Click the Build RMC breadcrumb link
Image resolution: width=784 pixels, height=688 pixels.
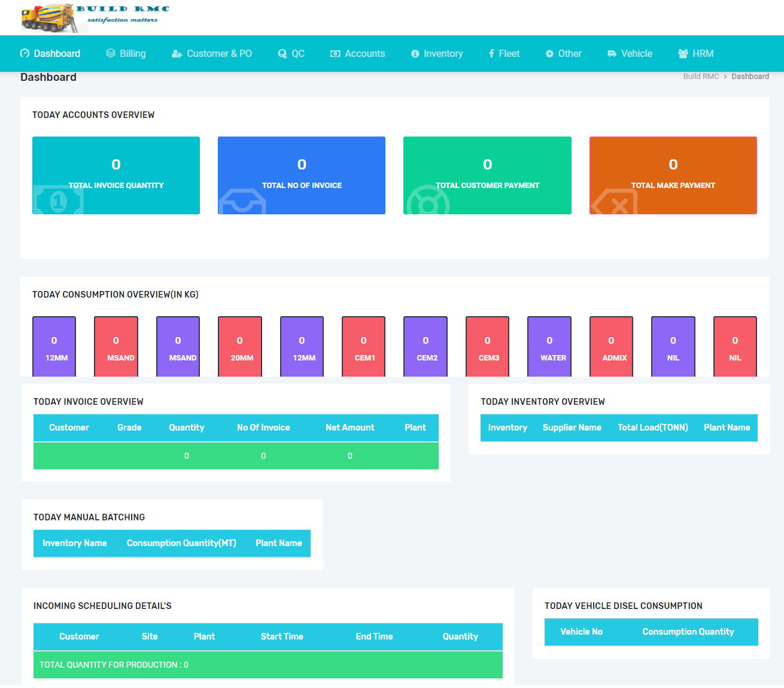[701, 77]
